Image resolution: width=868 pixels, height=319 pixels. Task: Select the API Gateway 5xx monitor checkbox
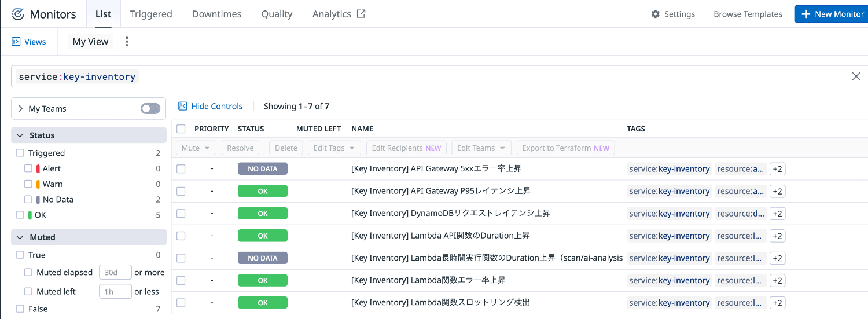click(x=181, y=168)
